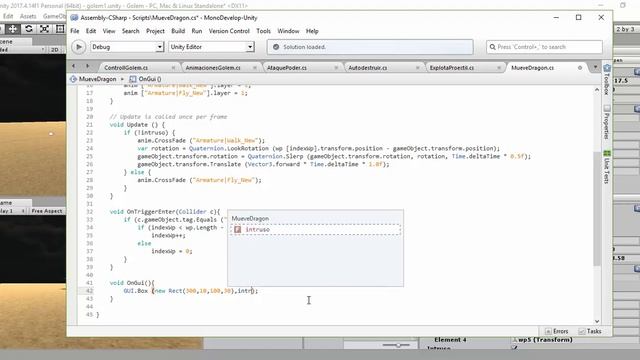Click the Solution loaded status area
Image resolution: width=640 pixels, height=360 pixels.
click(370, 47)
